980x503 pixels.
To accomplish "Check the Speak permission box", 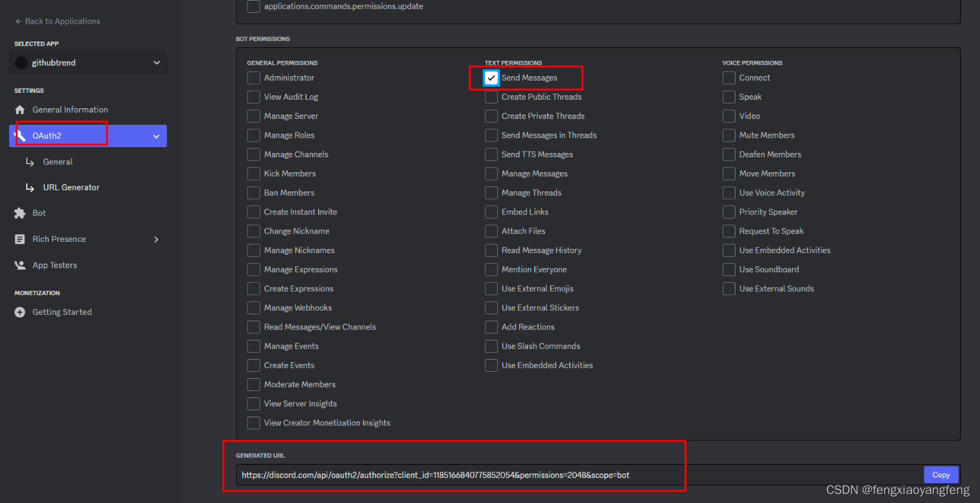I will click(x=728, y=97).
